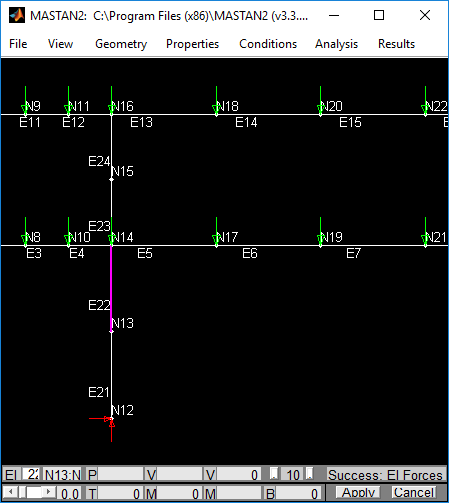Viewport: 449px width, 503px height.
Task: Click element label E14
Action: click(246, 122)
